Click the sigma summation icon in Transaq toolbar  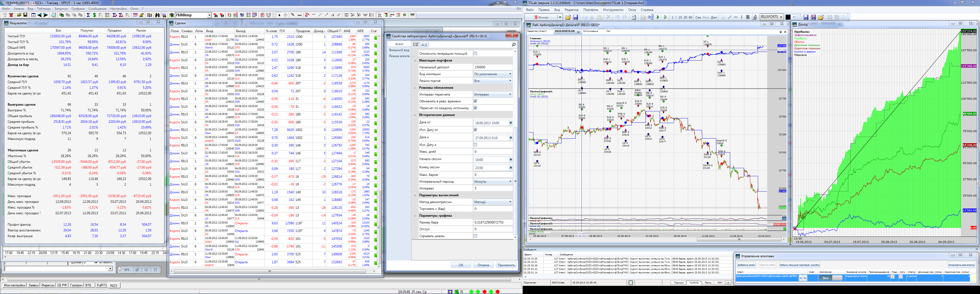(88, 15)
